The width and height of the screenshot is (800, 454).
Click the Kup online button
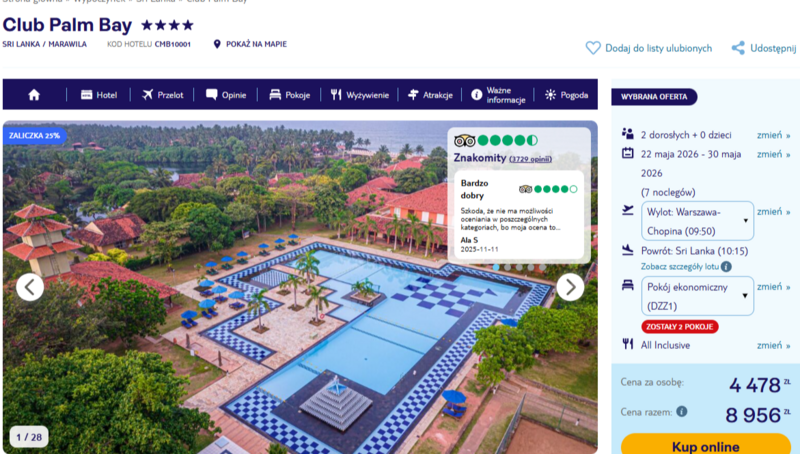point(706,444)
